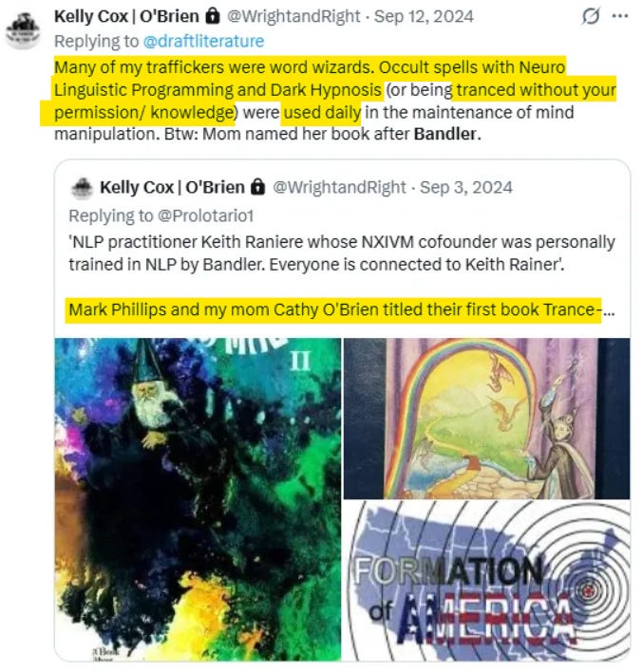
Task: Open the quoted tweet about Keith Raniere
Action: (342, 252)
